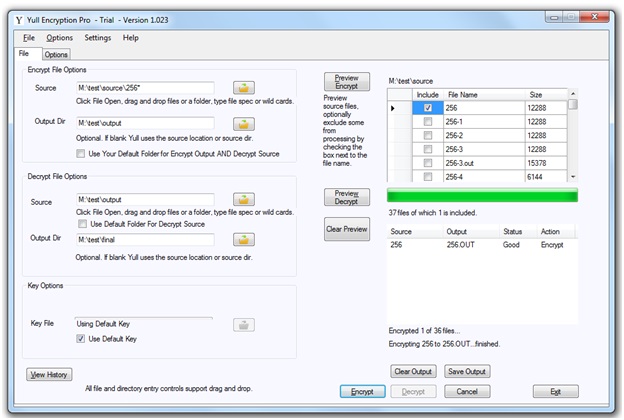Browse for Decrypt Output Dir folder
Viewport: 624px width, 420px height.
[245, 240]
